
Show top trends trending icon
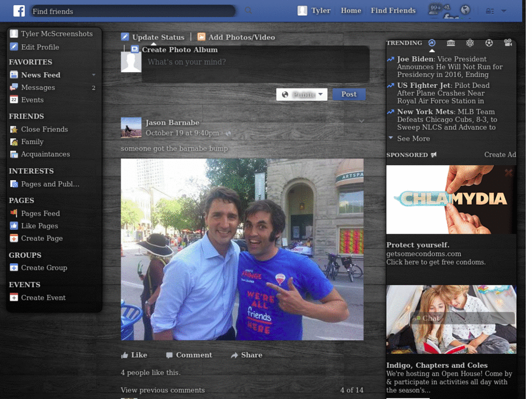click(x=432, y=43)
